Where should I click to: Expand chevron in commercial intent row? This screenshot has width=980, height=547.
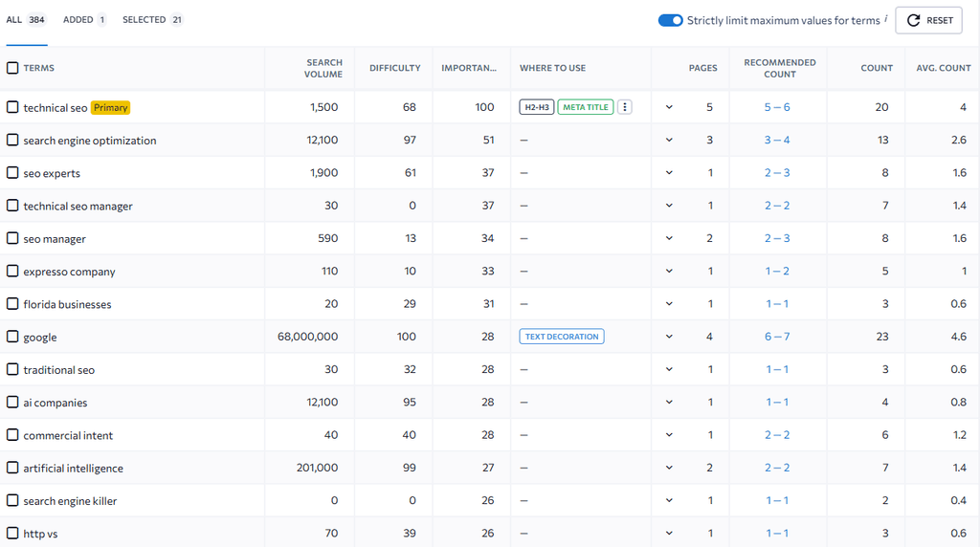coord(669,435)
